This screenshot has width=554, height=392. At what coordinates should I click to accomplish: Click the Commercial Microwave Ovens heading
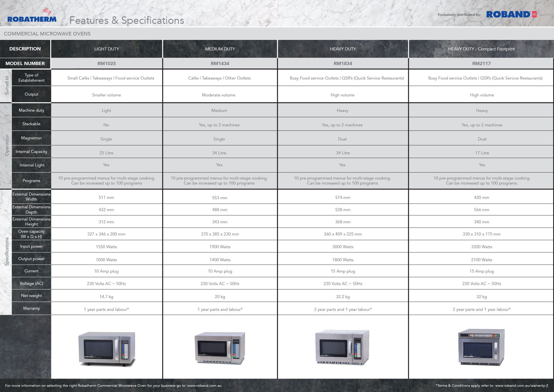click(x=47, y=34)
